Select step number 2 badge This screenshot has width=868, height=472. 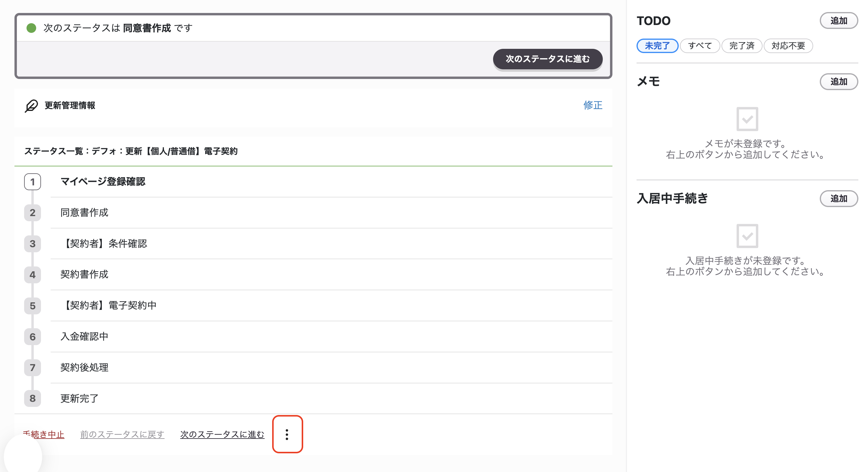32,213
